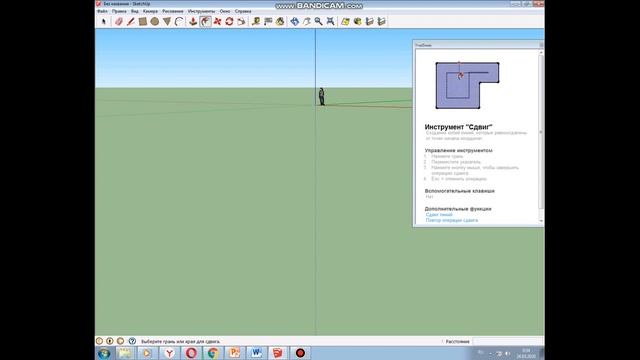
Task: Click Zoom Extents icon
Action: (x=331, y=22)
